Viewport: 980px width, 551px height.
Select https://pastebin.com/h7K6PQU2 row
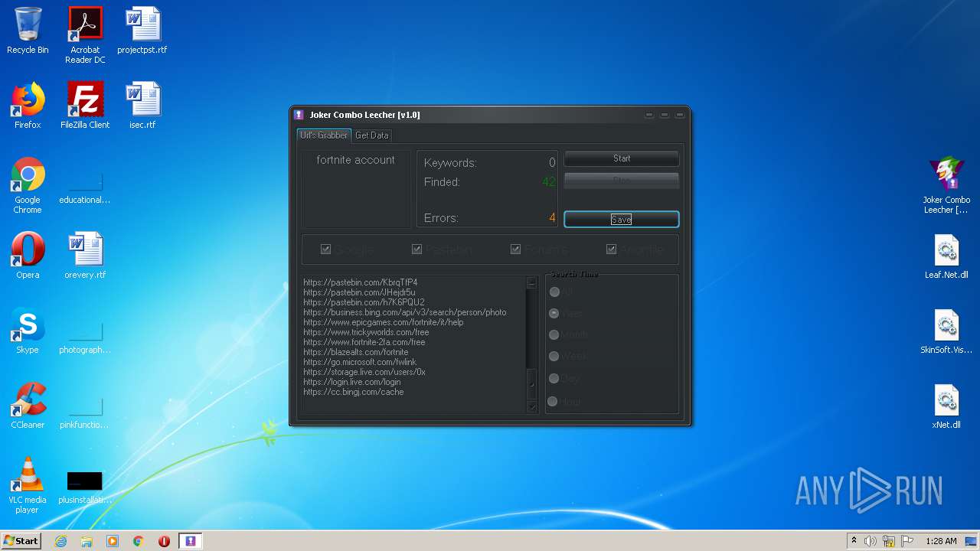364,302
